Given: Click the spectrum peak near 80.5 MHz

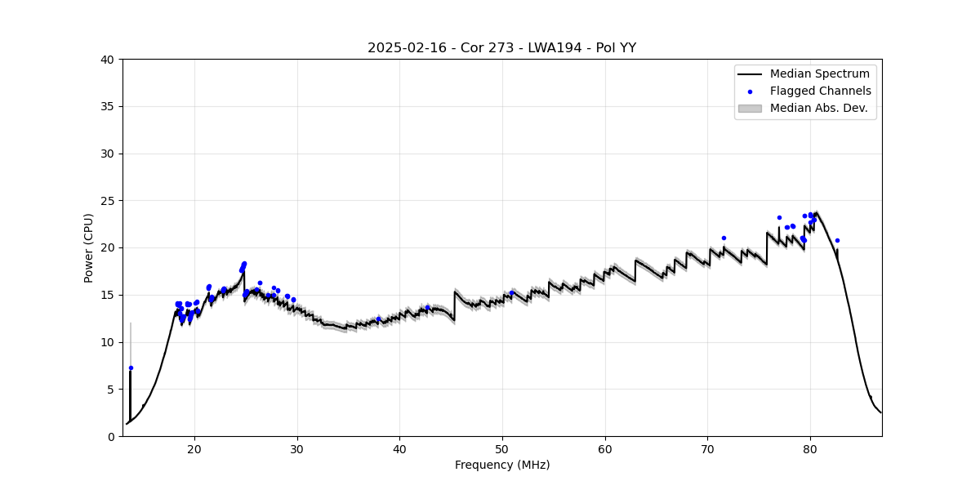Looking at the screenshot, I should [x=816, y=212].
